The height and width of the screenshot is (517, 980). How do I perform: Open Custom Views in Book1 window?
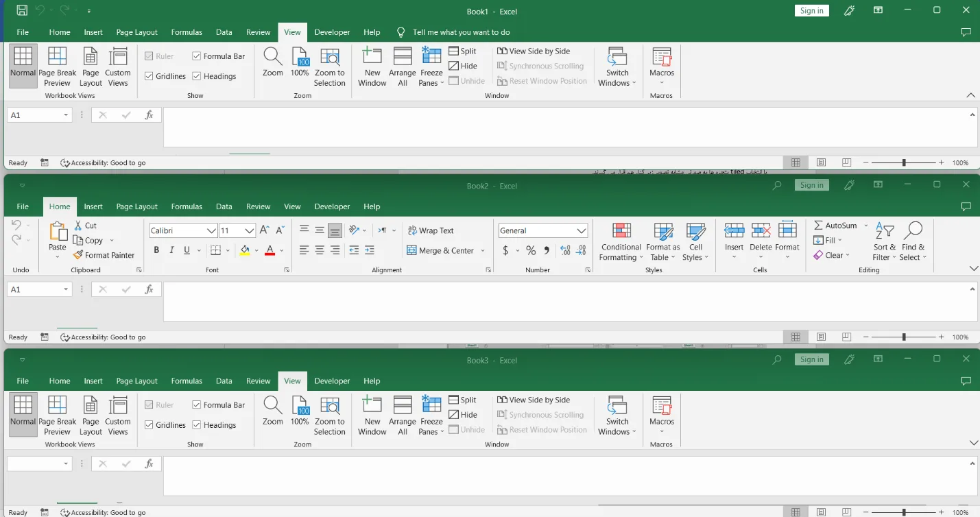pos(118,67)
